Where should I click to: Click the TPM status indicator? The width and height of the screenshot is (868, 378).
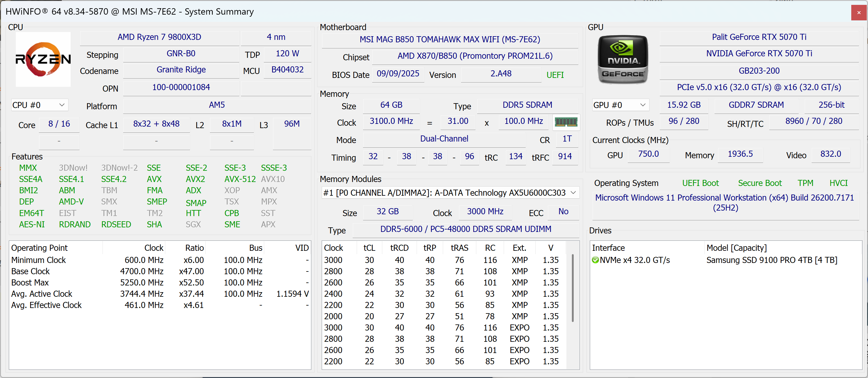pyautogui.click(x=805, y=183)
